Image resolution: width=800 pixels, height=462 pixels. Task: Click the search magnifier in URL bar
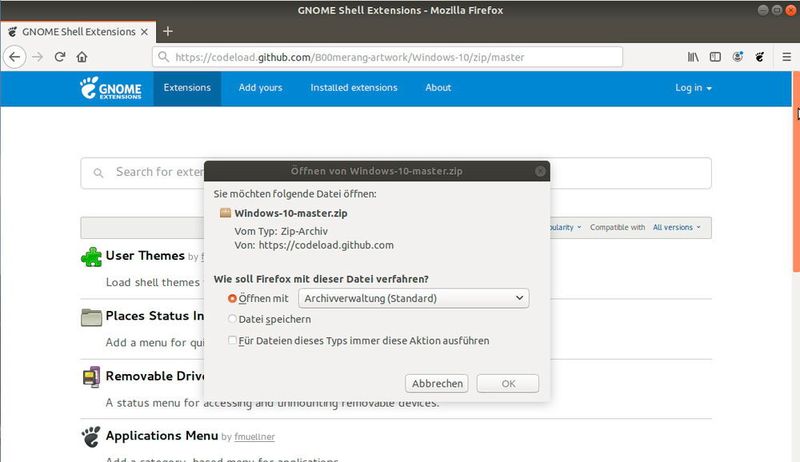point(163,57)
